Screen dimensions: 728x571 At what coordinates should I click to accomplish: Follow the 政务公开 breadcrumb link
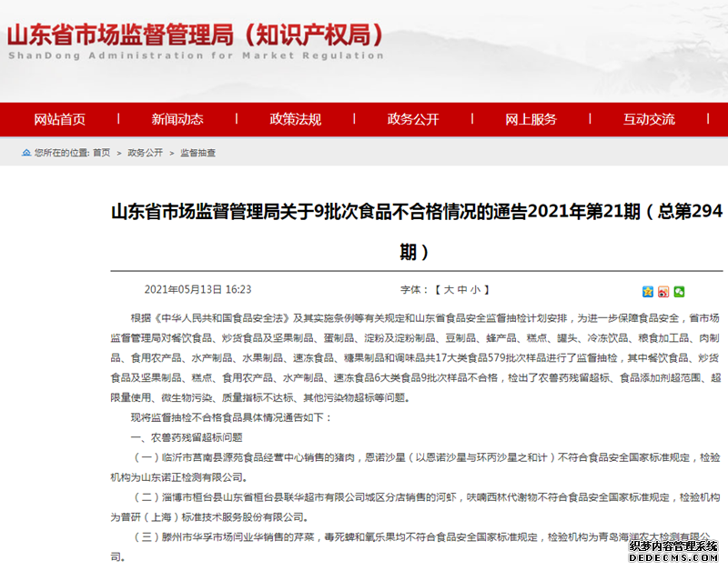[x=146, y=153]
